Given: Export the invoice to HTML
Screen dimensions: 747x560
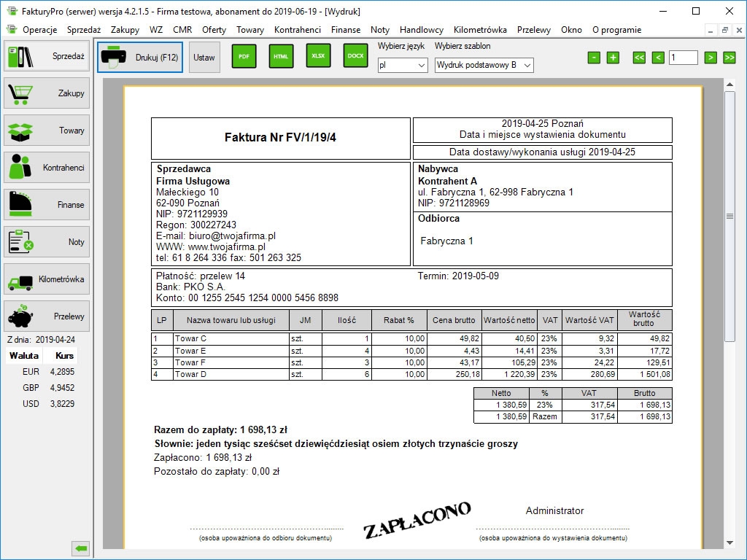Looking at the screenshot, I should pyautogui.click(x=281, y=56).
